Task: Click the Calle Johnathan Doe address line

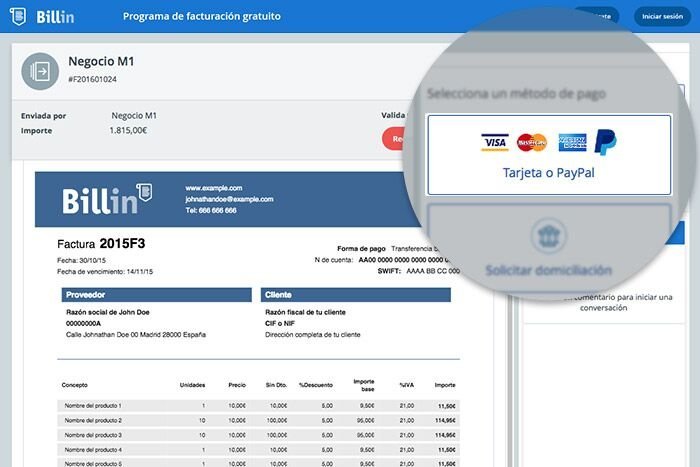Action: pyautogui.click(x=136, y=334)
